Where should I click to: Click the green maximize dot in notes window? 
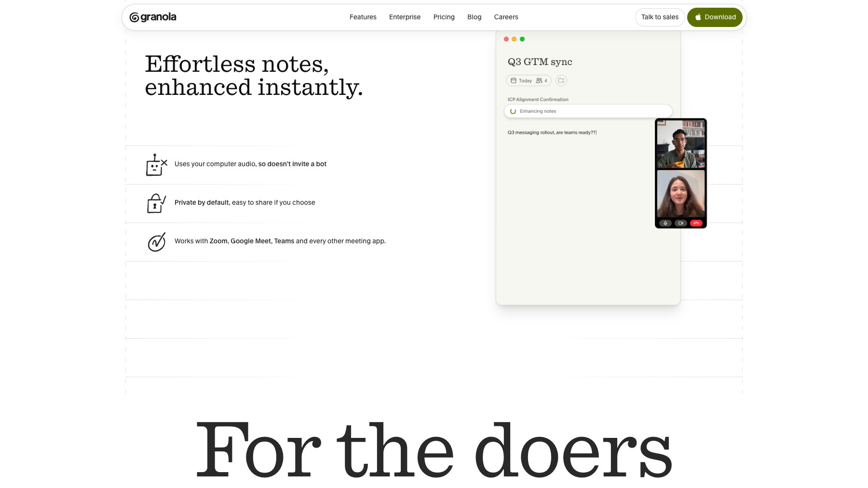522,39
